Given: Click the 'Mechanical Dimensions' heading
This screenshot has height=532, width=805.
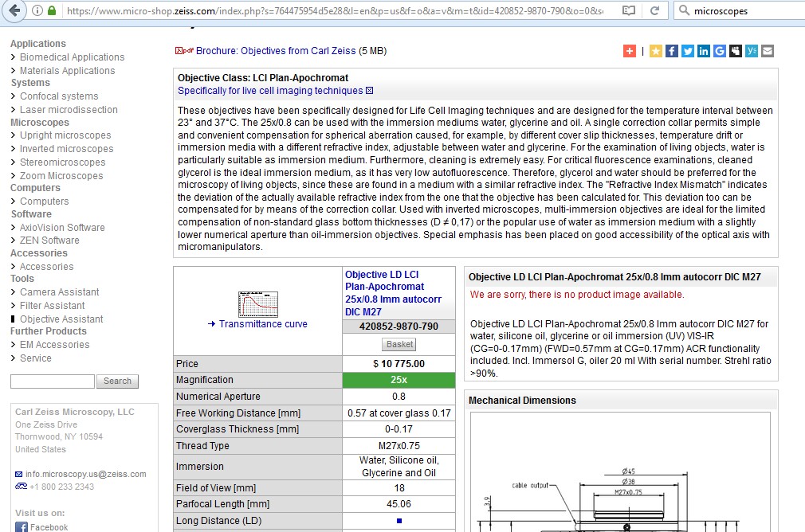Looking at the screenshot, I should click(522, 400).
